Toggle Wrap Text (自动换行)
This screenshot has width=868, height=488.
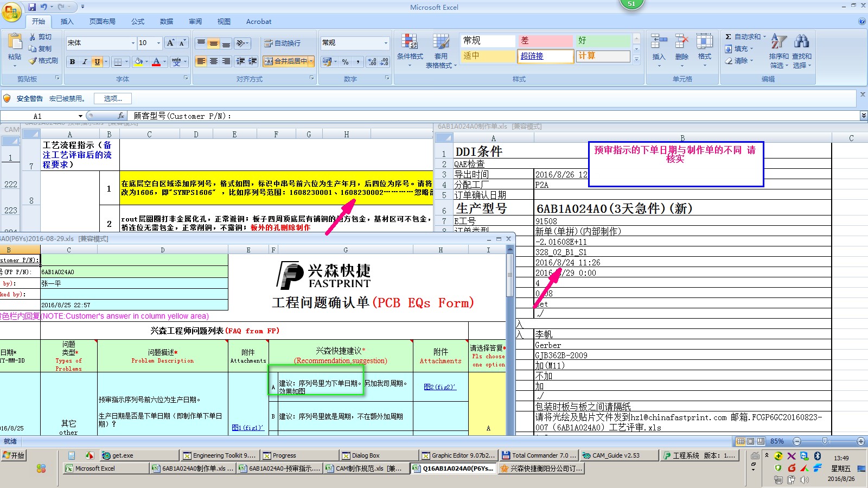coord(282,43)
